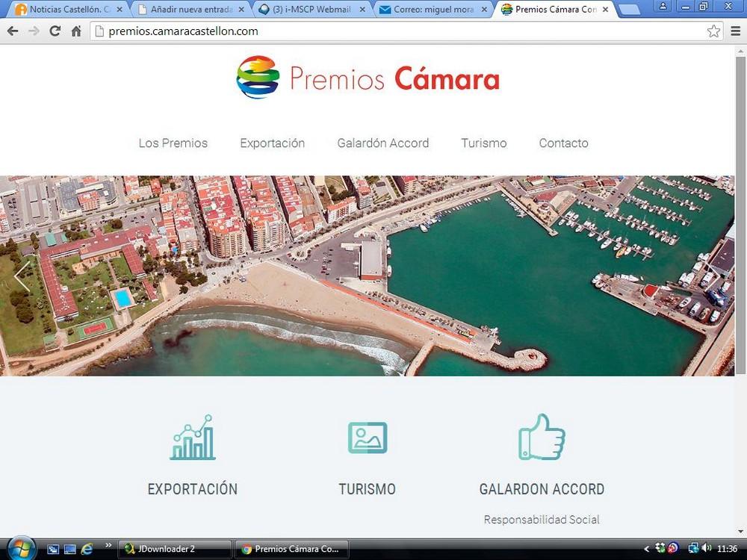Open the Los Premios menu item
The image size is (747, 560).
pos(173,143)
